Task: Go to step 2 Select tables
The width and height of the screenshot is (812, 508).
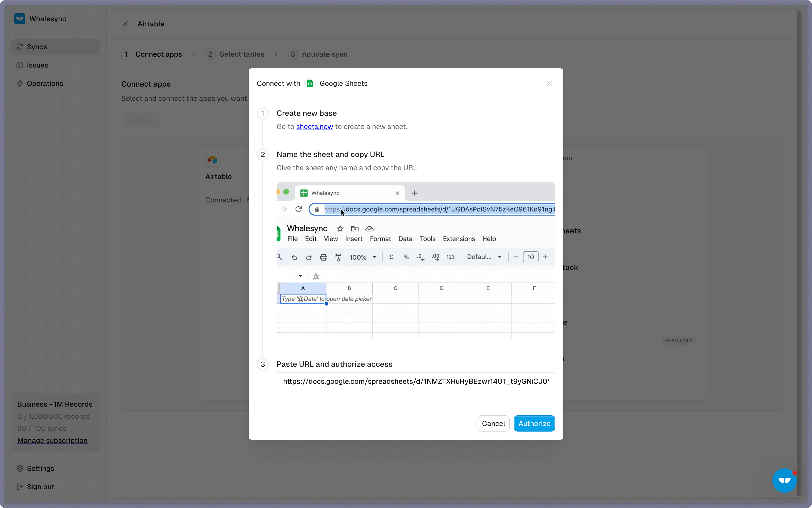Action: [235, 54]
